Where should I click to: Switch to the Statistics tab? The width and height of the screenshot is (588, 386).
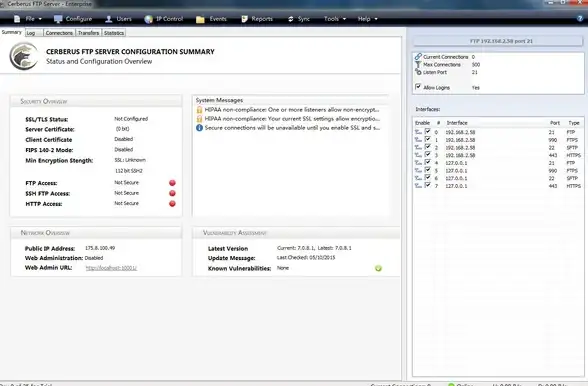pos(114,33)
